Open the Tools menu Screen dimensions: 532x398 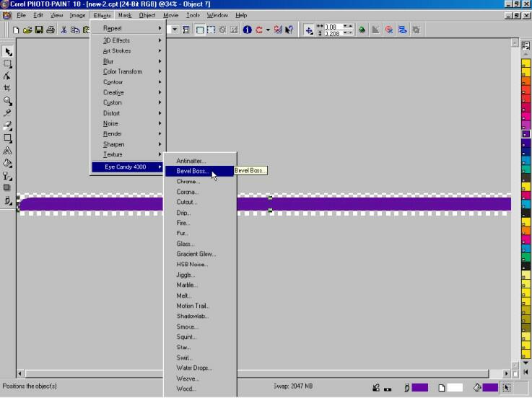[x=193, y=15]
